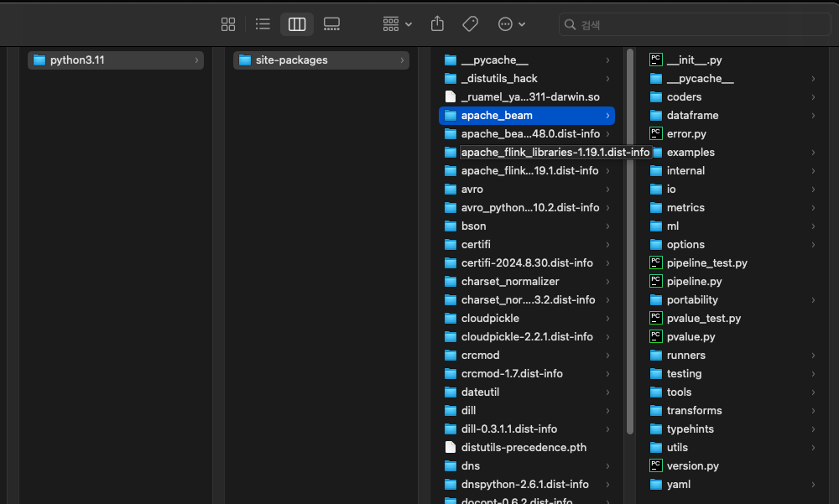The height and width of the screenshot is (504, 839).
Task: Open the examples folder
Action: tap(732, 153)
